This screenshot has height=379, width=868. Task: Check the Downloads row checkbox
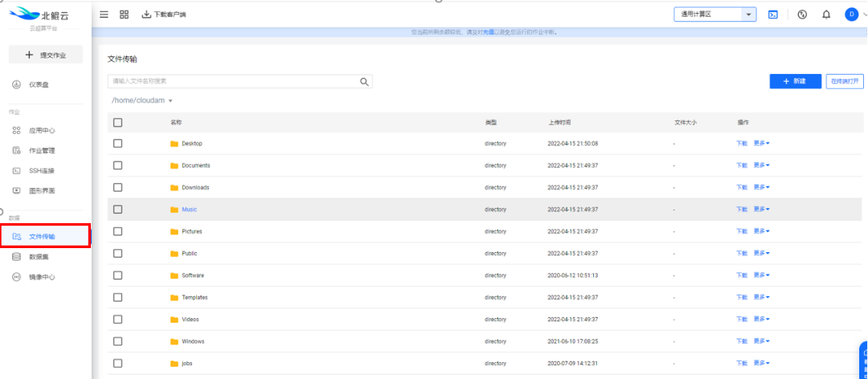point(117,188)
